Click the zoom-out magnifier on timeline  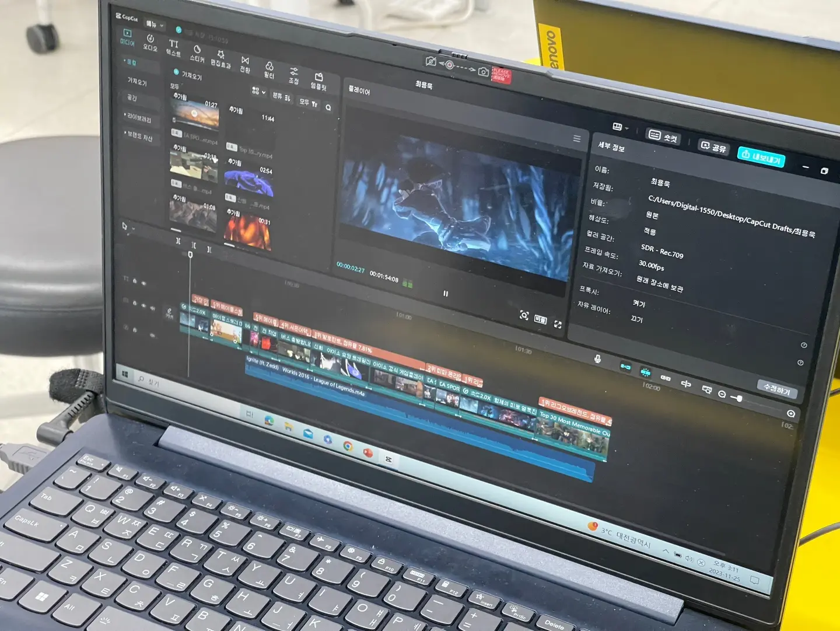[x=722, y=395]
